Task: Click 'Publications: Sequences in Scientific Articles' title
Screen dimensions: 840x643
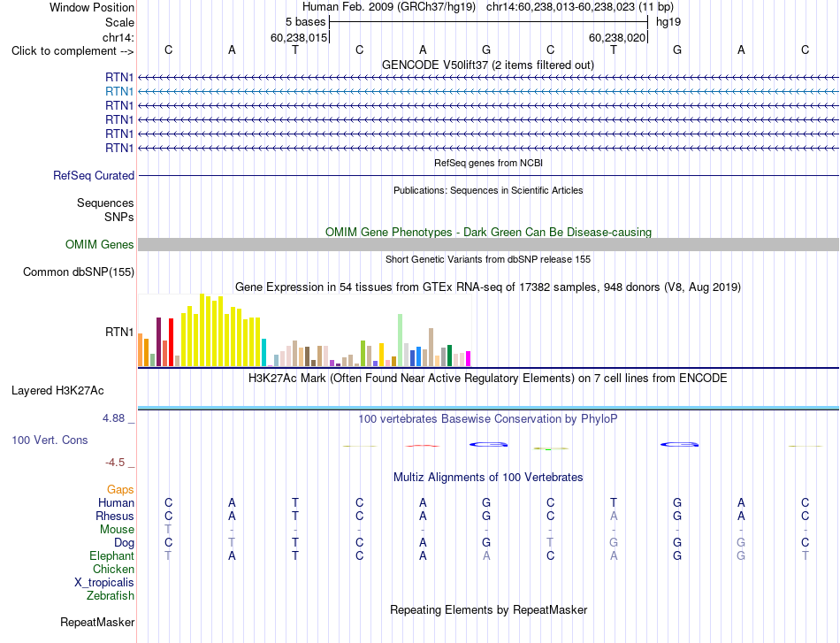Action: [488, 190]
